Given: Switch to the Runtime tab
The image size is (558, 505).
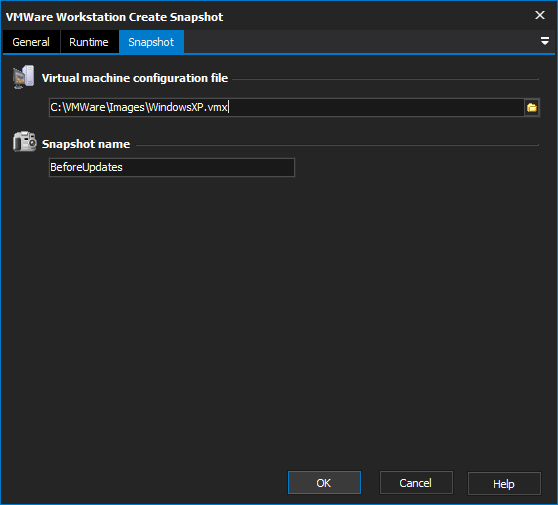Looking at the screenshot, I should pos(89,42).
